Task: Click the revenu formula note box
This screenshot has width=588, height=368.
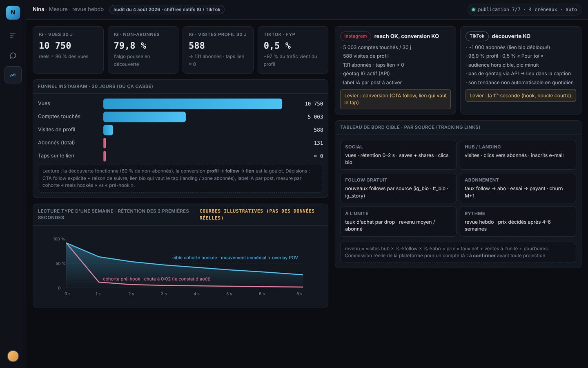Action: point(458,252)
